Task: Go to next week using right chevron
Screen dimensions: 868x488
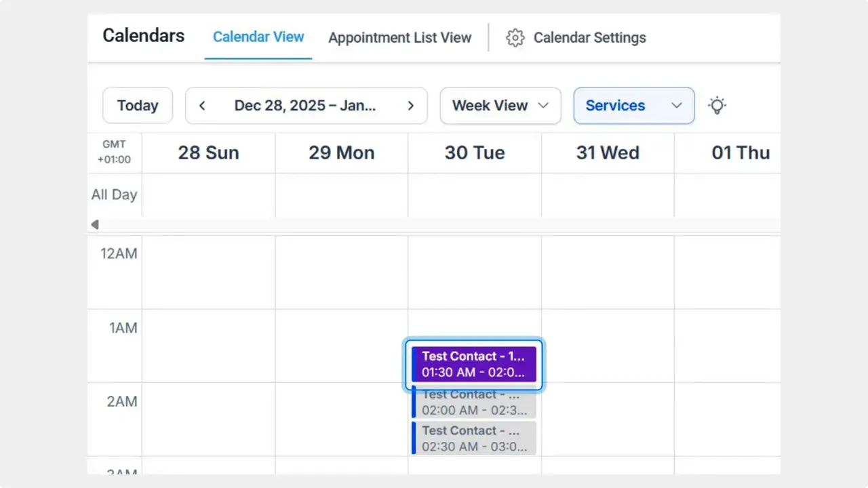Action: [x=410, y=105]
